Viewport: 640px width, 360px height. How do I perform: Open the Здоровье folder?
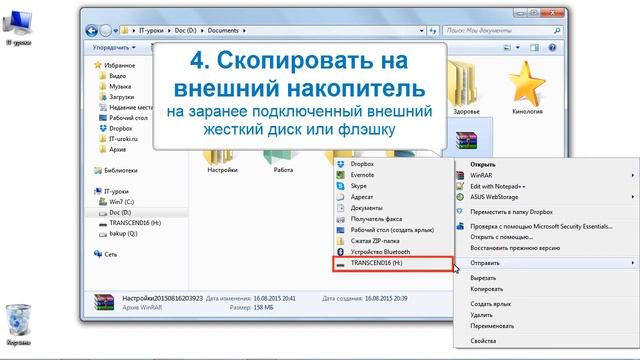click(466, 89)
